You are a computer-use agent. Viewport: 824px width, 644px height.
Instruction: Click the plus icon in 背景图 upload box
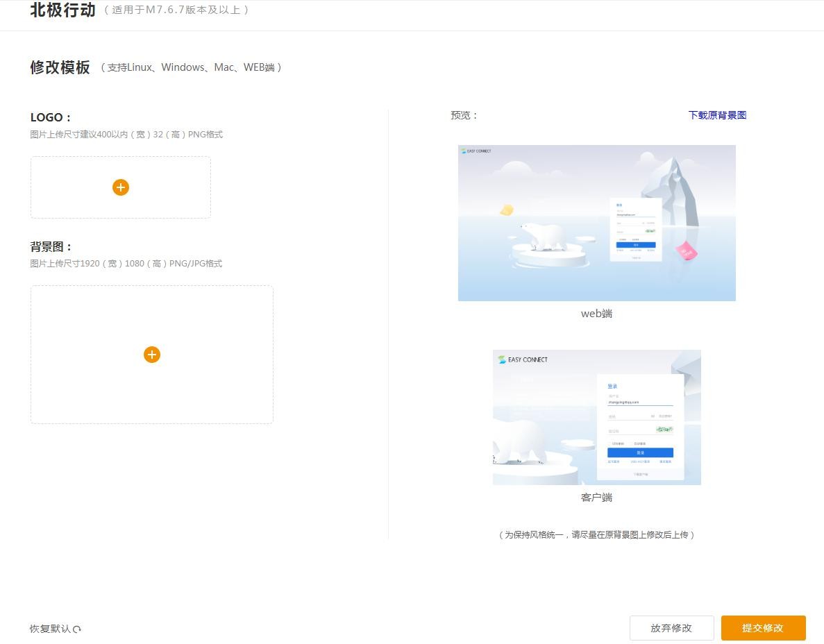[x=152, y=355]
